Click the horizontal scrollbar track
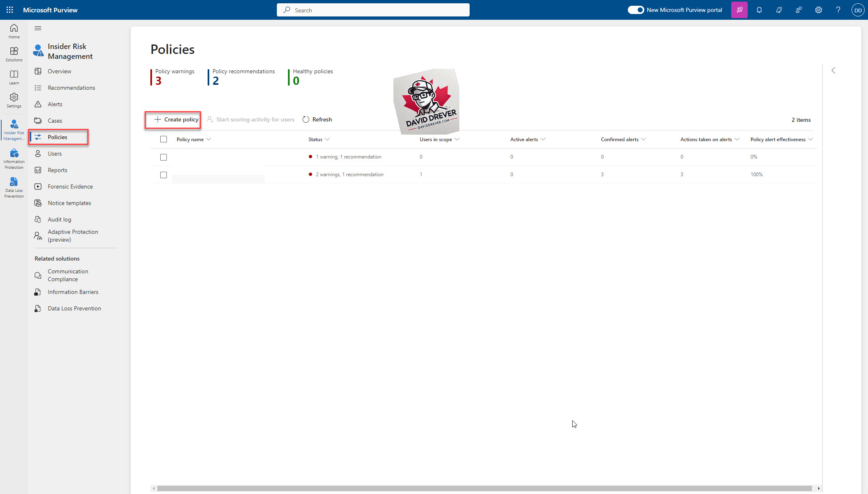This screenshot has width=868, height=494. [x=484, y=488]
